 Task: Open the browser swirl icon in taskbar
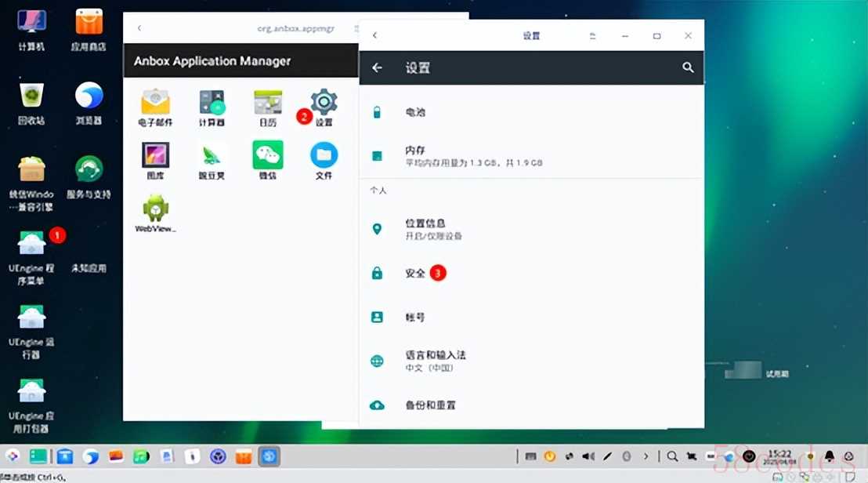coord(91,456)
